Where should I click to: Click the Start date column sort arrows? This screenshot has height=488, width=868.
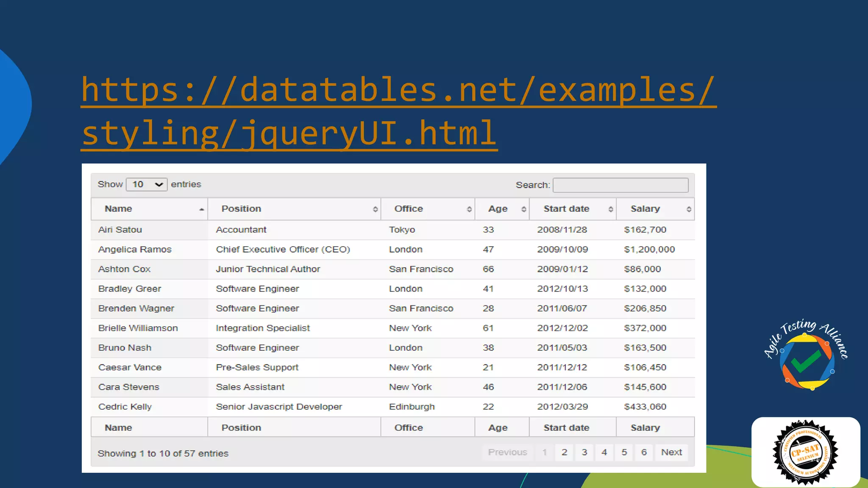(x=611, y=209)
